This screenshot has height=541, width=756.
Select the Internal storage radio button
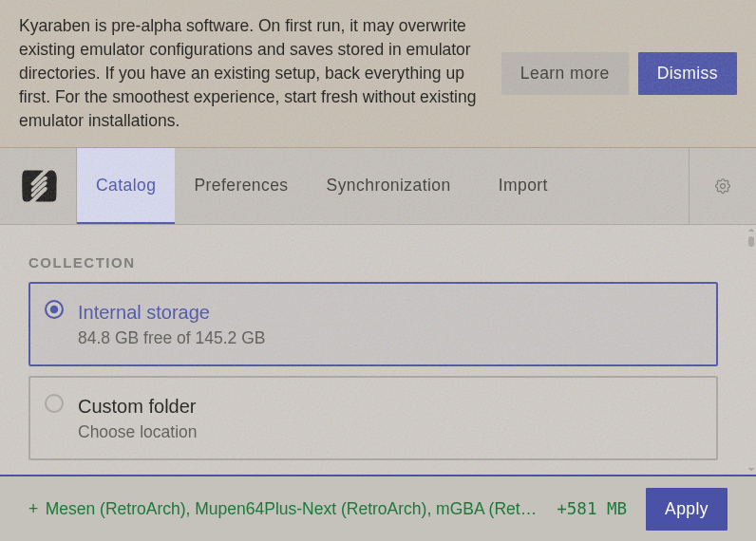[x=54, y=309]
